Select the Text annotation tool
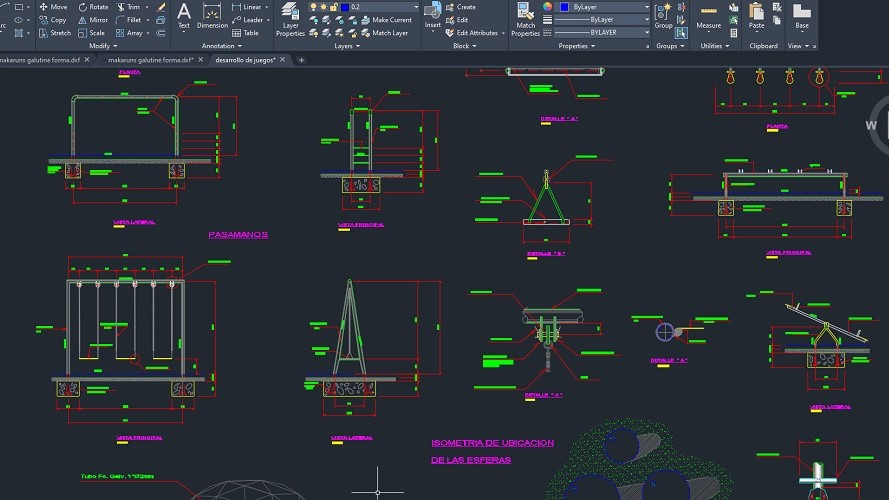 click(x=184, y=15)
